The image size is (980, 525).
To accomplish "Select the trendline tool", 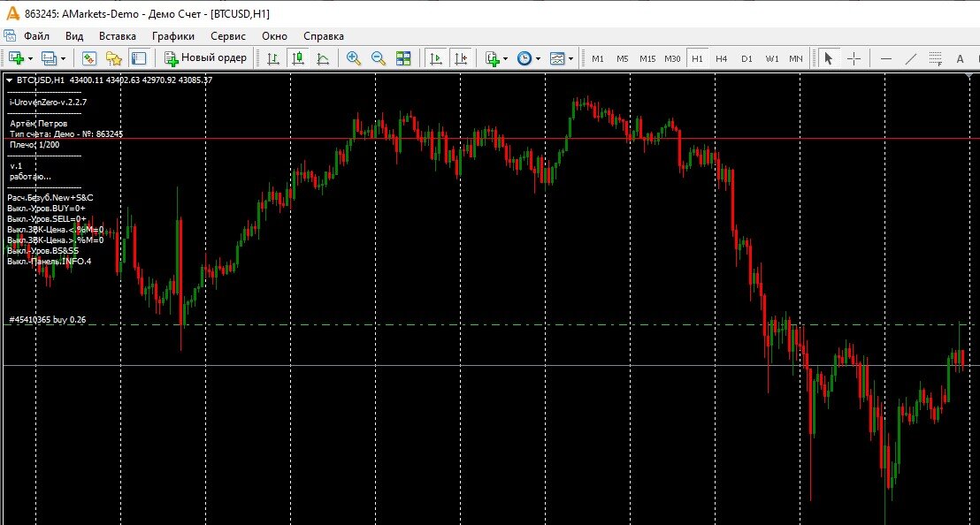I will point(911,58).
